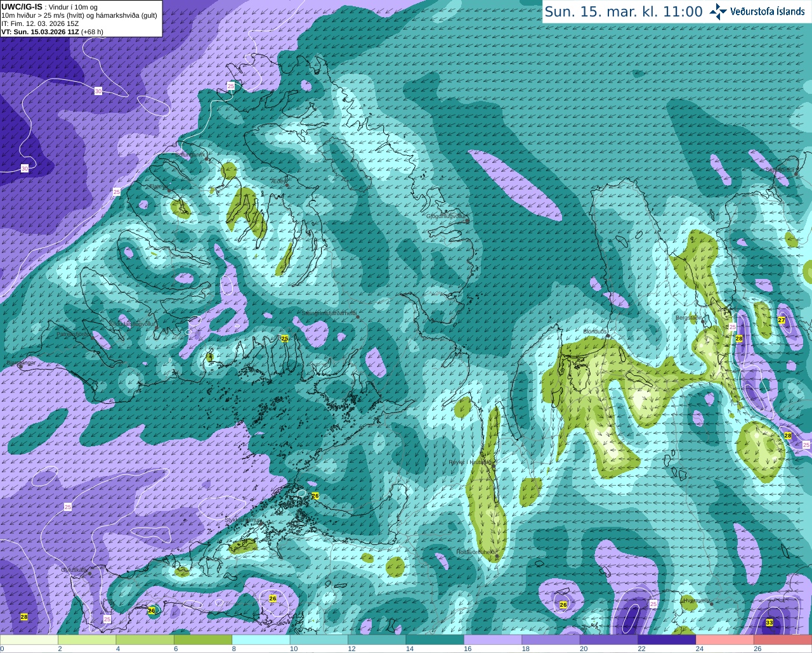Image resolution: width=812 pixels, height=653 pixels.
Task: Click the yellow gust label 33
Action: (x=769, y=623)
